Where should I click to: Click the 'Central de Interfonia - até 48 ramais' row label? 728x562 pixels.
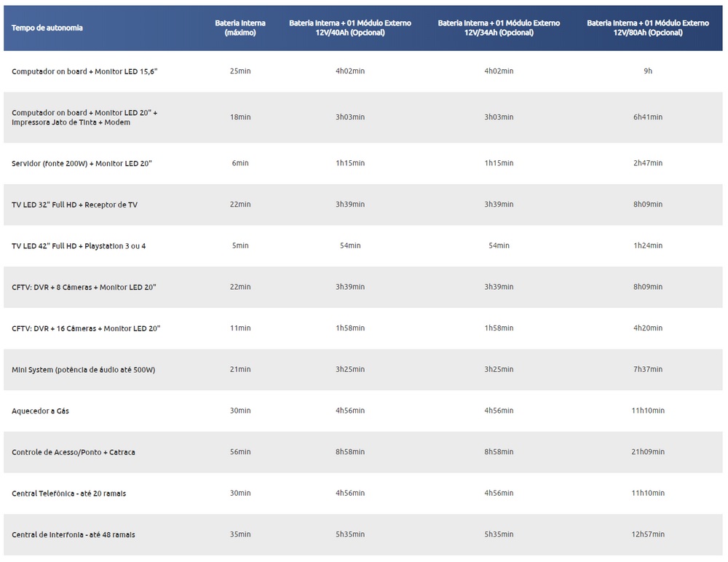pyautogui.click(x=74, y=535)
